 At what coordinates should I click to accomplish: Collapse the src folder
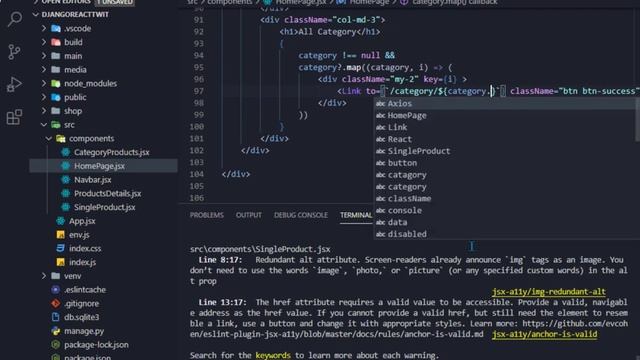pyautogui.click(x=44, y=124)
